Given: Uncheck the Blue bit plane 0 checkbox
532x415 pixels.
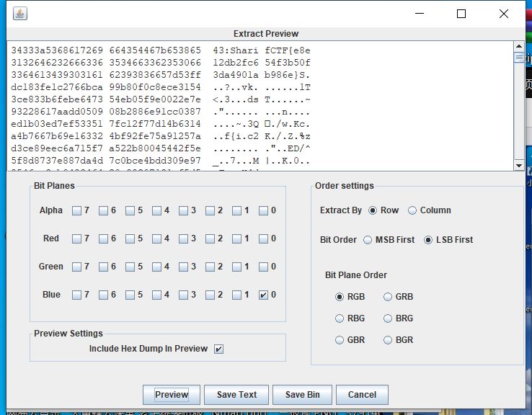Looking at the screenshot, I should 263,295.
